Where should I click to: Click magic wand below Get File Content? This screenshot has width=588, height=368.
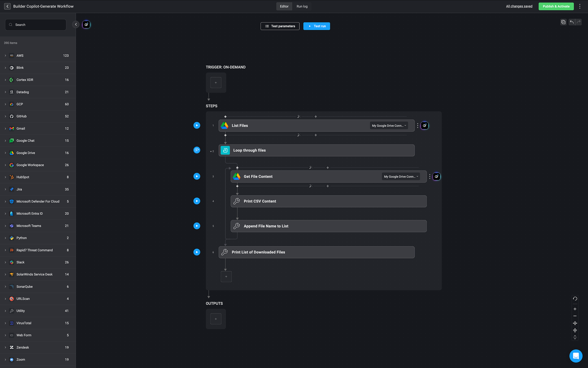pyautogui.click(x=311, y=186)
